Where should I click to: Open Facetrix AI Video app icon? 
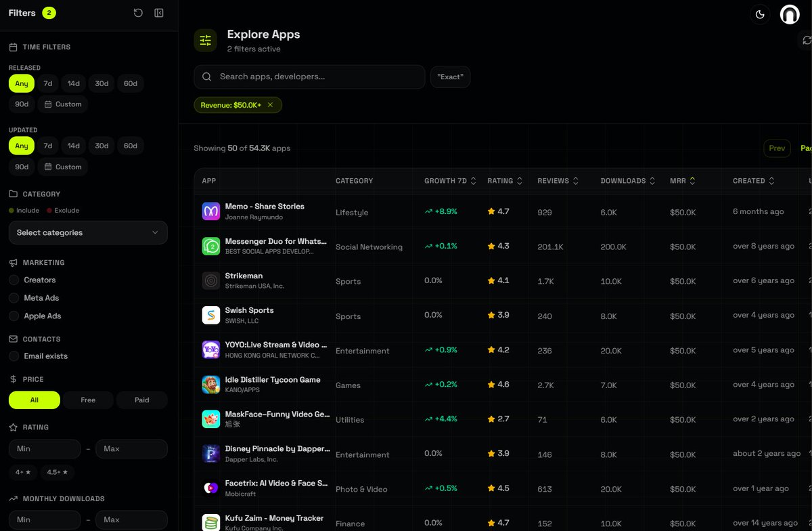[x=211, y=488]
